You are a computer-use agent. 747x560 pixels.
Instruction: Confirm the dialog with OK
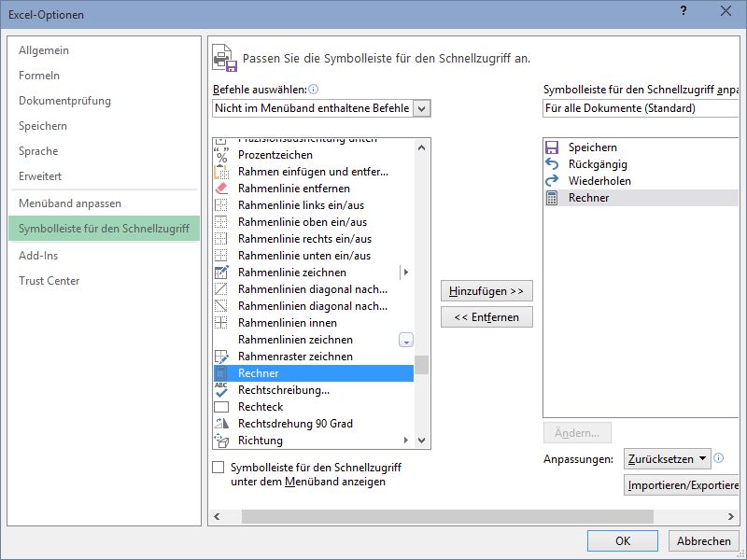click(623, 541)
